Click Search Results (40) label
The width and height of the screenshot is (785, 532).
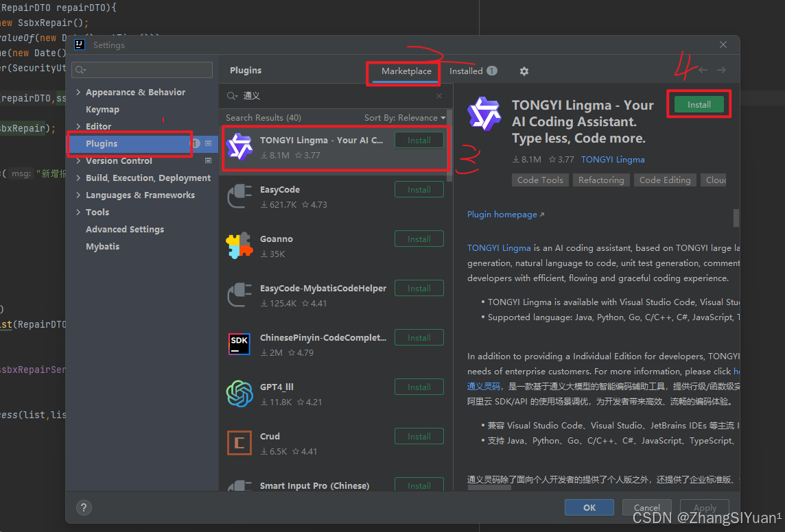click(x=263, y=117)
